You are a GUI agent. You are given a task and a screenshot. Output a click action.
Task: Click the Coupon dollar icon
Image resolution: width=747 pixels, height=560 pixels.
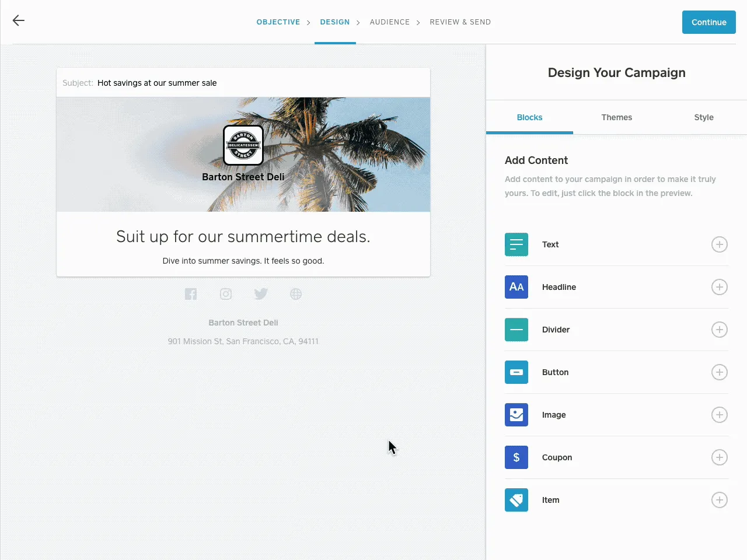pos(516,457)
